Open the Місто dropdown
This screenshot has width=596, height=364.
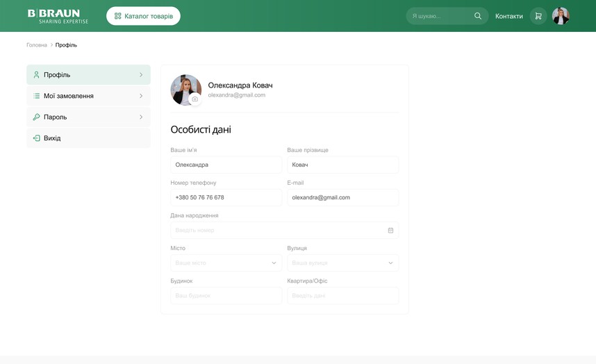pyautogui.click(x=226, y=263)
